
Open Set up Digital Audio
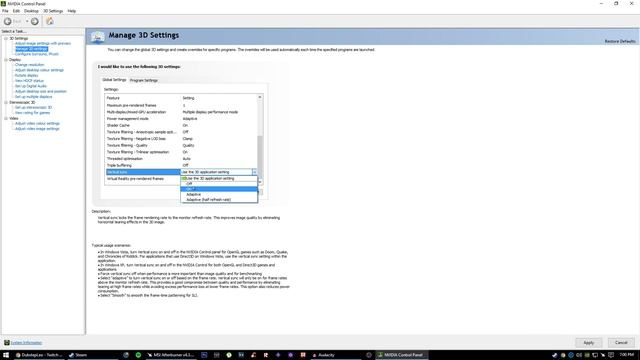31,86
